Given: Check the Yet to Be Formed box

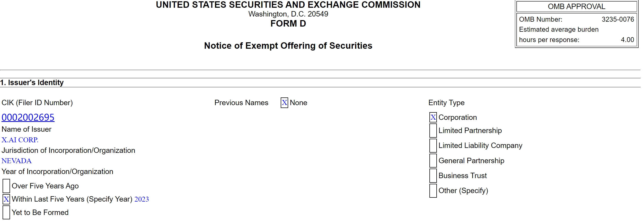Looking at the screenshot, I should (x=6, y=213).
